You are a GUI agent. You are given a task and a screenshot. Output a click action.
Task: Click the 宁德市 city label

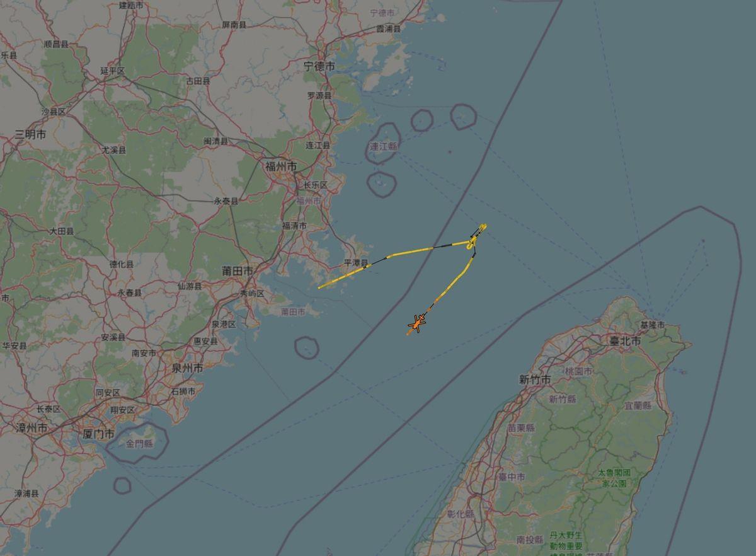coord(319,66)
